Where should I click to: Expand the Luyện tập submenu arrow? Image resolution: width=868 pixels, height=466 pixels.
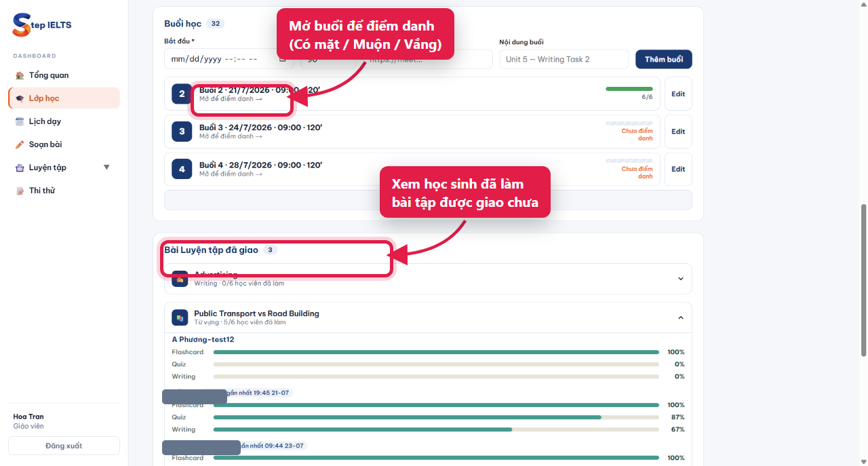(x=106, y=168)
